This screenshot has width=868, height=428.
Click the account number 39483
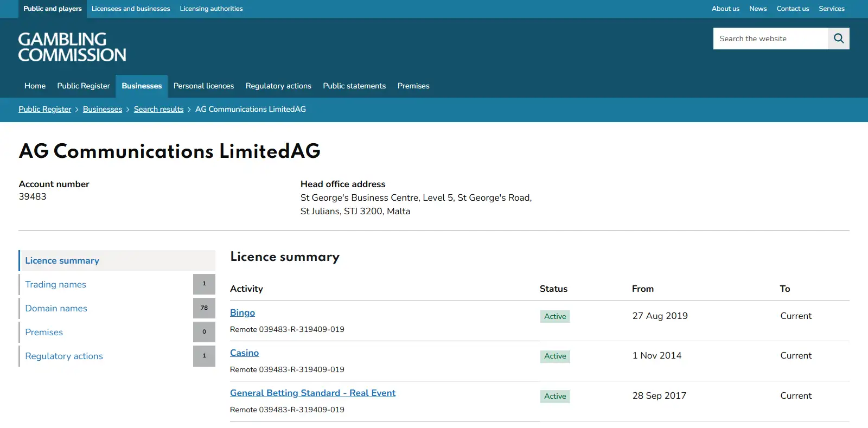pos(33,196)
